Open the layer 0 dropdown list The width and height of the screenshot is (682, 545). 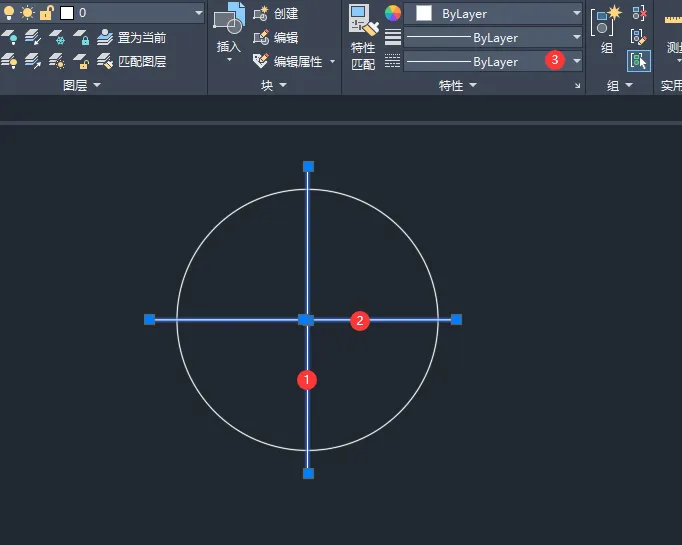coord(198,13)
